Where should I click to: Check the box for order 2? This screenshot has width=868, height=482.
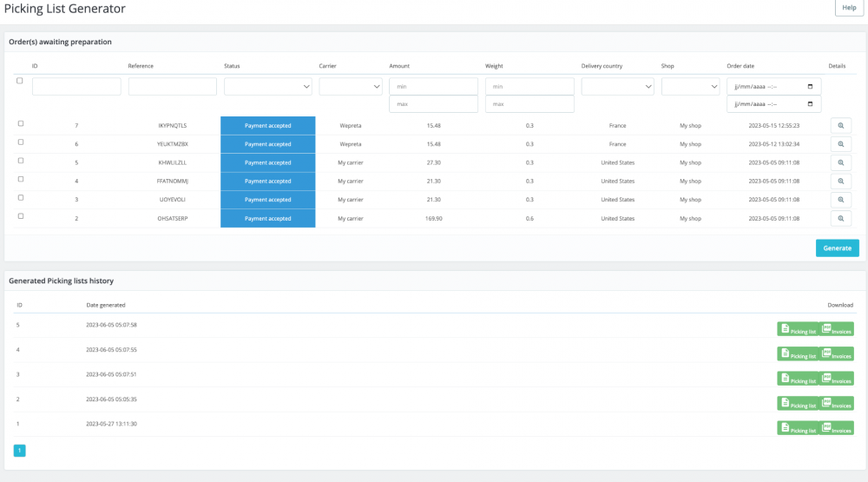(x=21, y=216)
